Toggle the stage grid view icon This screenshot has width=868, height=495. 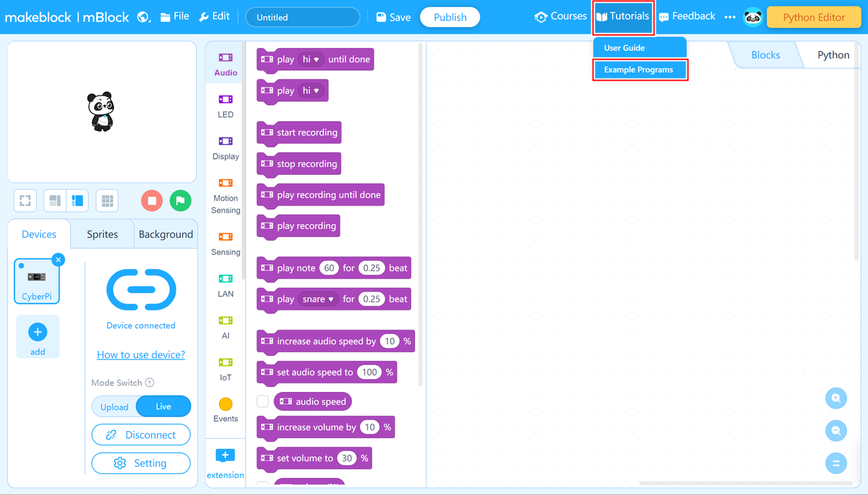[106, 201]
